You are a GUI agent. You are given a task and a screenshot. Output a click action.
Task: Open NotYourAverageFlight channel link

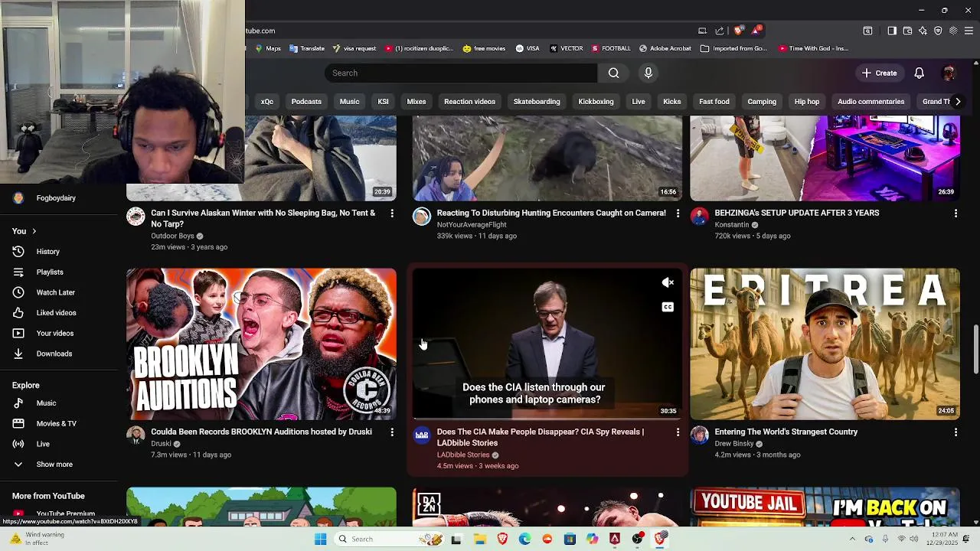pos(471,225)
